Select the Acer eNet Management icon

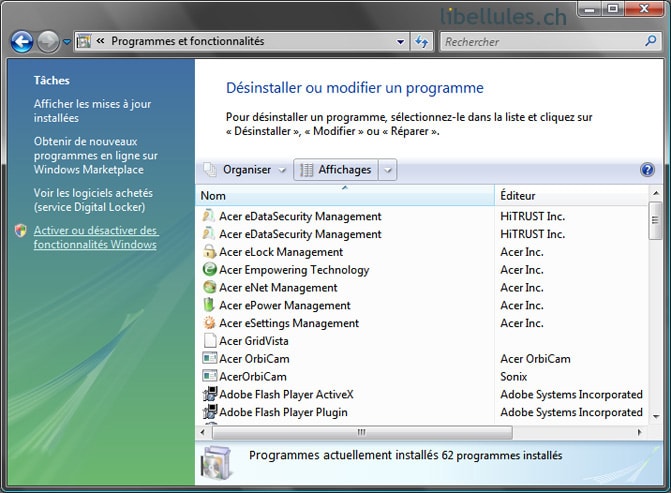(x=209, y=287)
